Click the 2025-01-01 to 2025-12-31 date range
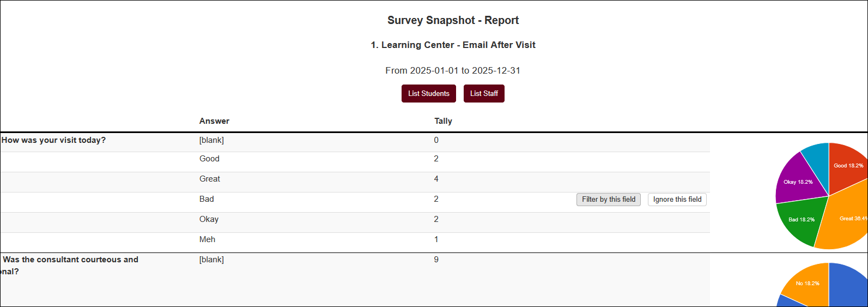Image resolution: width=868 pixels, height=307 pixels. 452,70
